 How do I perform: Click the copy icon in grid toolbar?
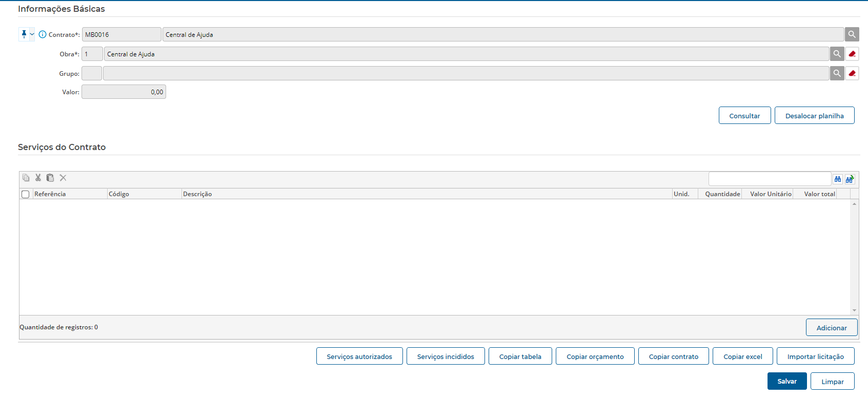pos(26,178)
